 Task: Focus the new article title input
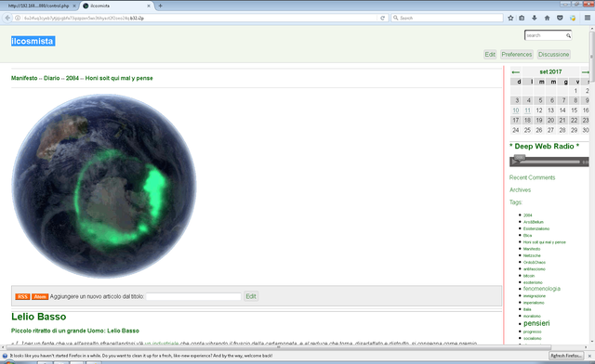(x=193, y=296)
